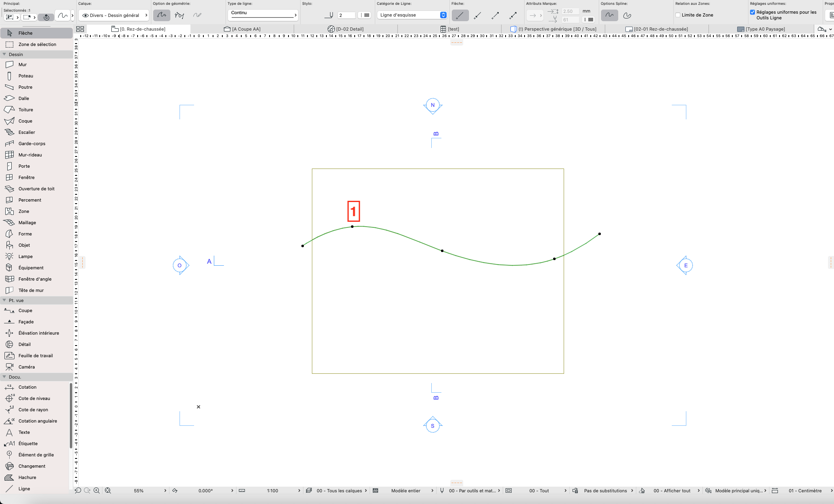Switch to the D-02 Detail tab

pos(346,29)
